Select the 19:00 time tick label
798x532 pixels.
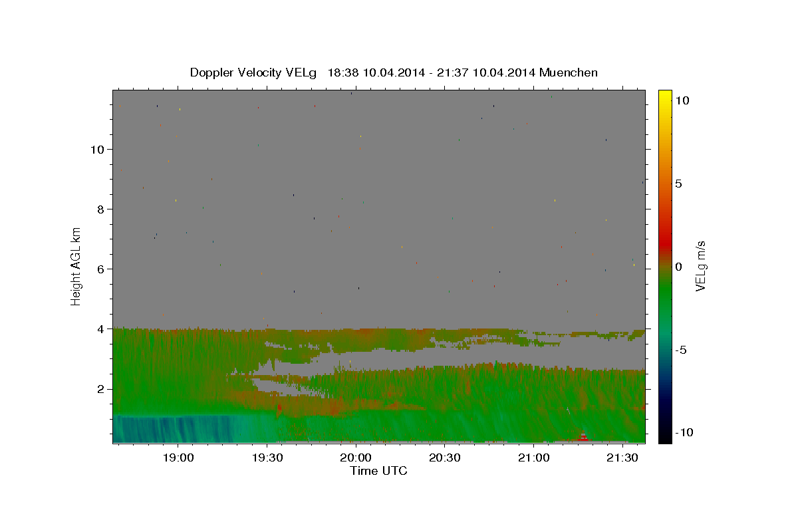(178, 458)
